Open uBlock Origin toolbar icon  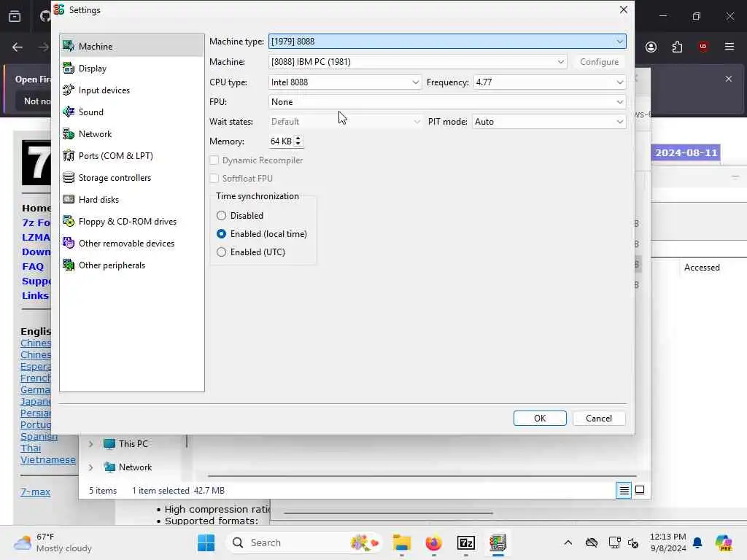pos(703,47)
